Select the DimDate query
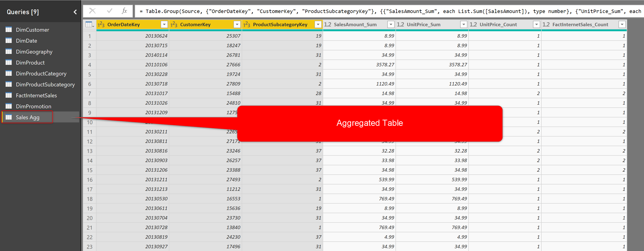 tap(26, 41)
